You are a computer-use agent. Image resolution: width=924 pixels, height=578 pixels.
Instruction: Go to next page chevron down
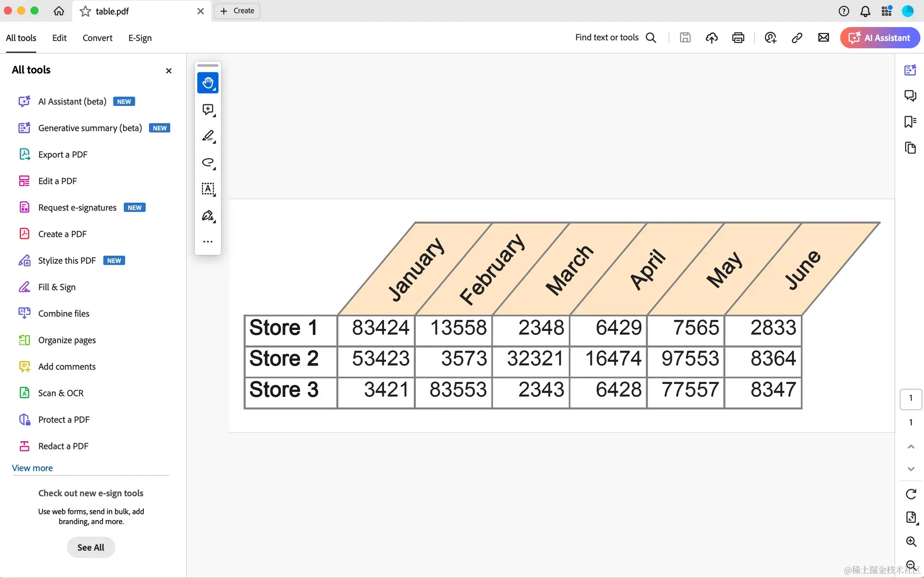point(911,469)
